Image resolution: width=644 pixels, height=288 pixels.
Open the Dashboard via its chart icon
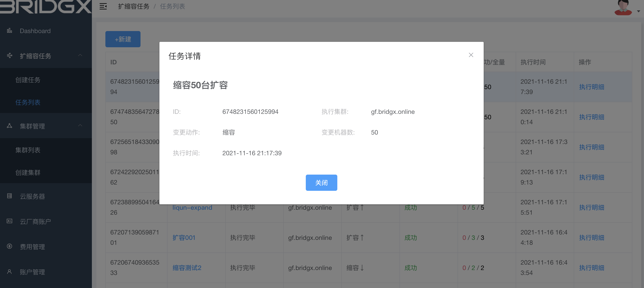click(9, 31)
